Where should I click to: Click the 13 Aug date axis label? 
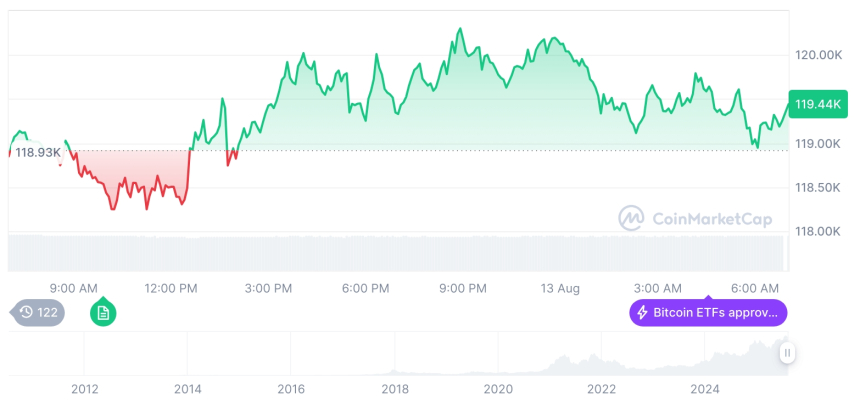coord(561,288)
